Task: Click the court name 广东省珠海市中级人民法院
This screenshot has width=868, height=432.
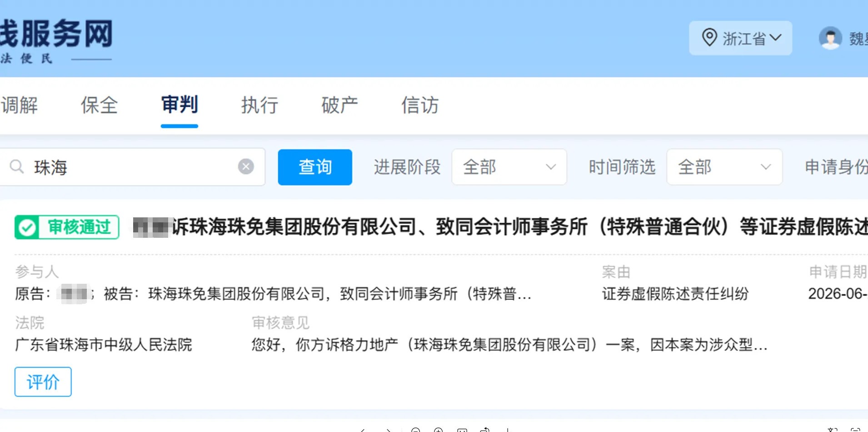Action: click(x=104, y=345)
